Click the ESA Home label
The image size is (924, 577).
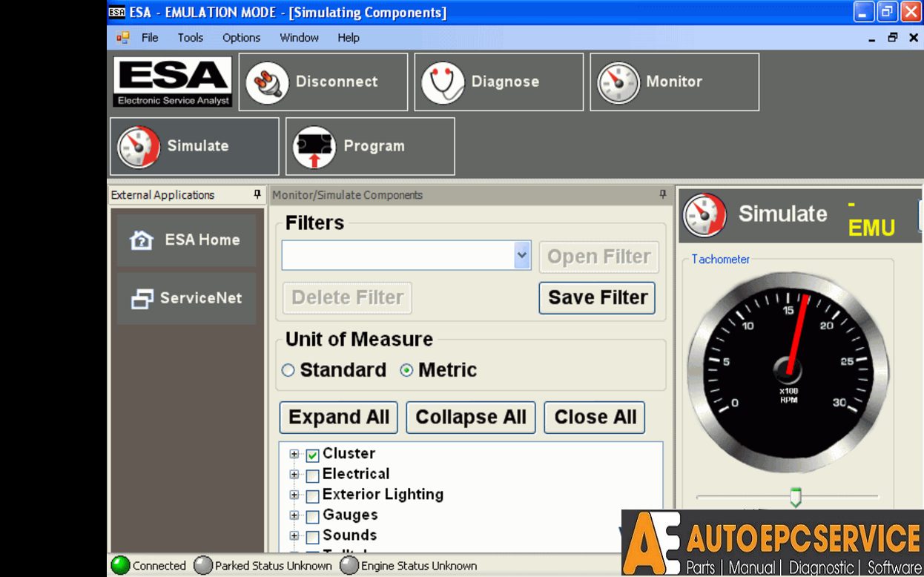click(202, 240)
